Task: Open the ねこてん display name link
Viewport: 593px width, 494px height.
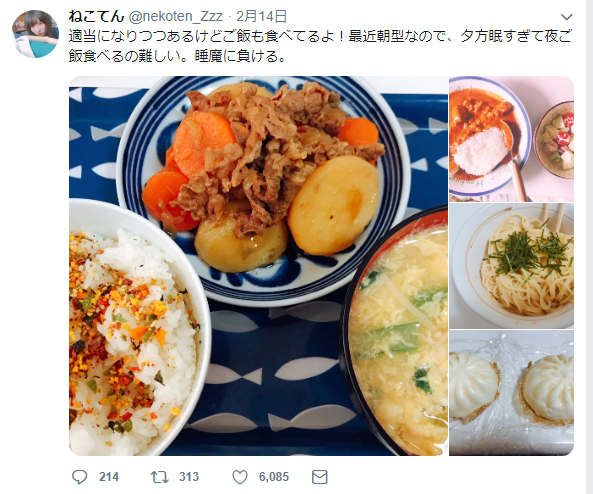Action: [96, 16]
